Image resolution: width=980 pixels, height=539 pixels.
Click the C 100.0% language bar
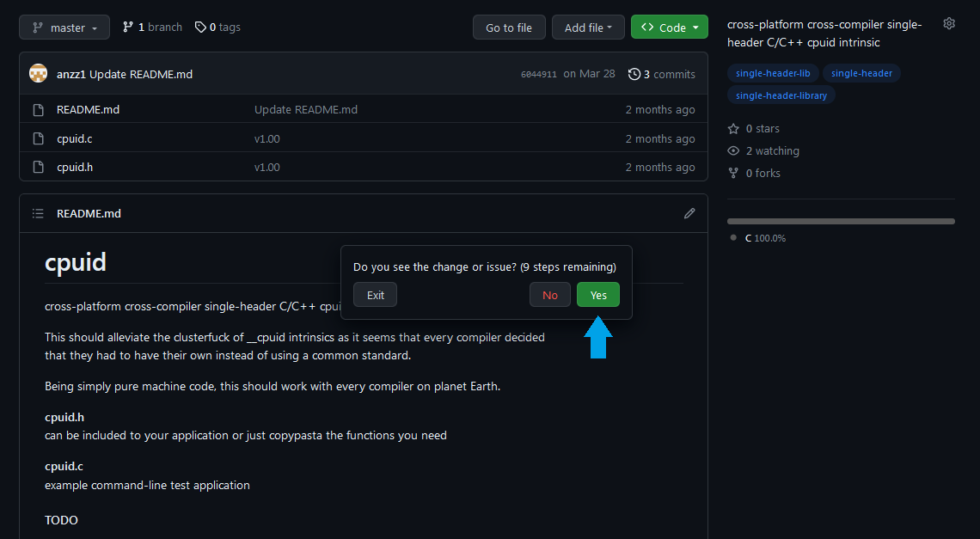[841, 221]
